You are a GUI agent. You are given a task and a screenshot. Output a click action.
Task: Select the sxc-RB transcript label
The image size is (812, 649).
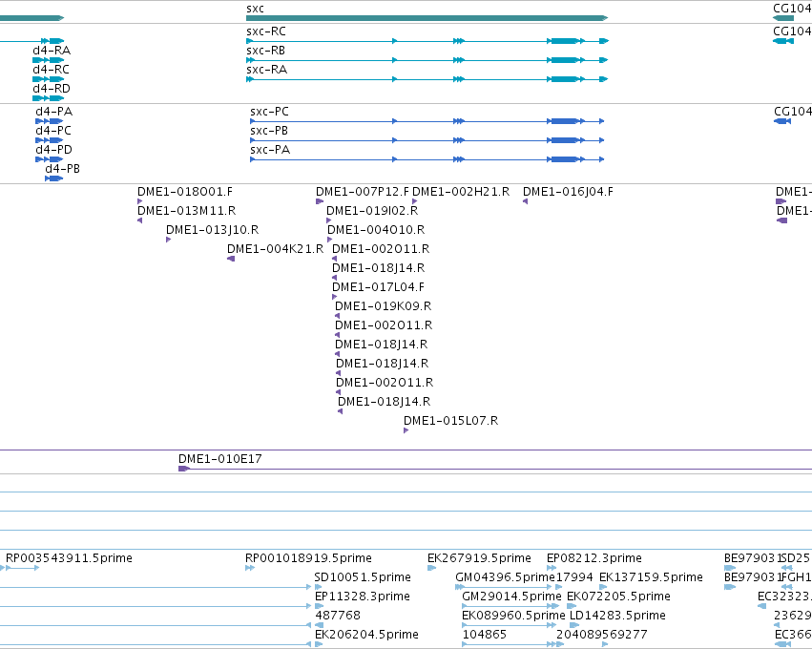coord(266,51)
